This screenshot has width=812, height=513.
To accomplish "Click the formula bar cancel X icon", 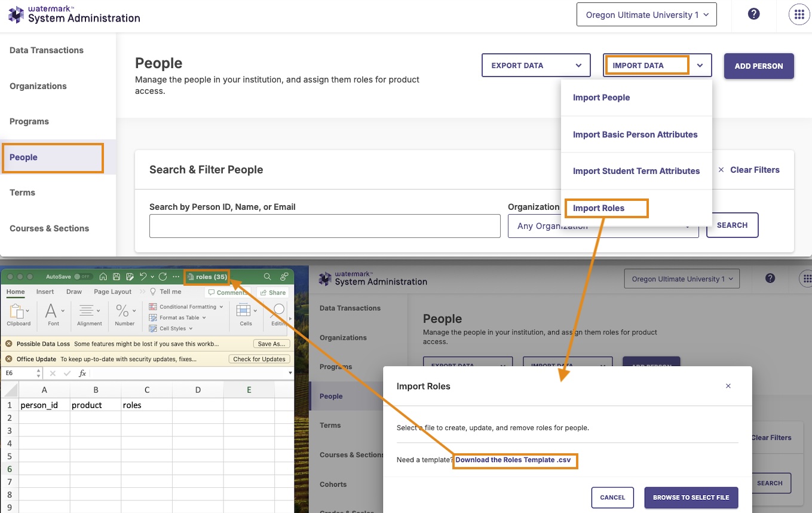I will pyautogui.click(x=53, y=373).
